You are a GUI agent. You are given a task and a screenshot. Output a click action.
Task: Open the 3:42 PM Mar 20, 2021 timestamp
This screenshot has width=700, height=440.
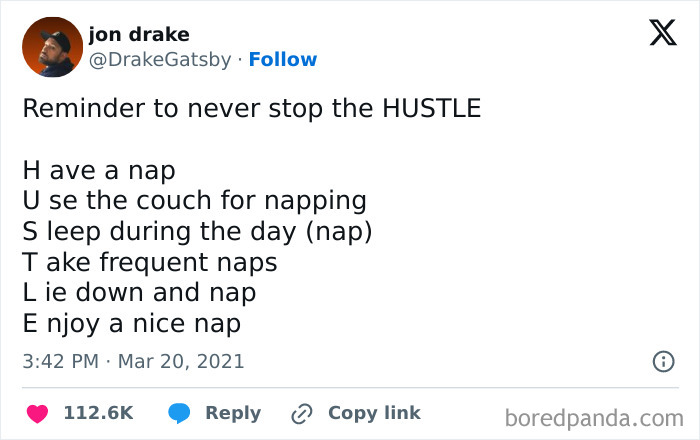click(133, 361)
